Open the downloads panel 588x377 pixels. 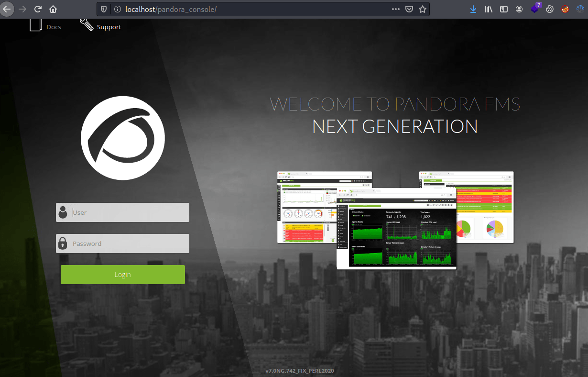(x=473, y=9)
